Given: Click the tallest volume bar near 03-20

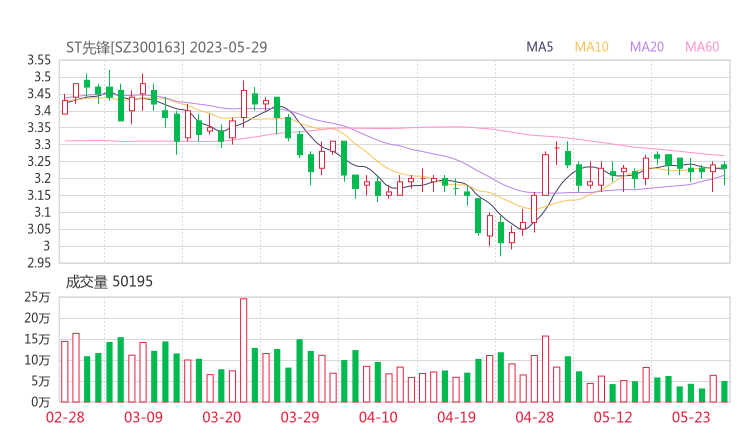Looking at the screenshot, I should (244, 350).
